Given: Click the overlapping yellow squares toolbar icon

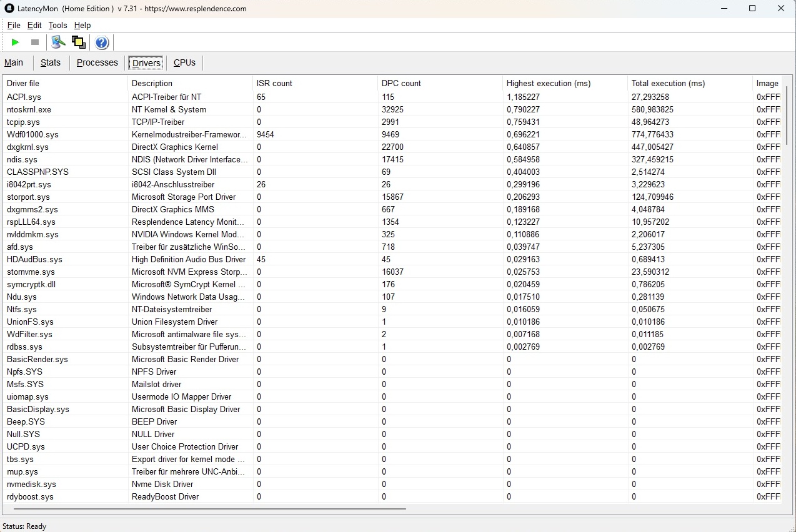Looking at the screenshot, I should (x=79, y=42).
